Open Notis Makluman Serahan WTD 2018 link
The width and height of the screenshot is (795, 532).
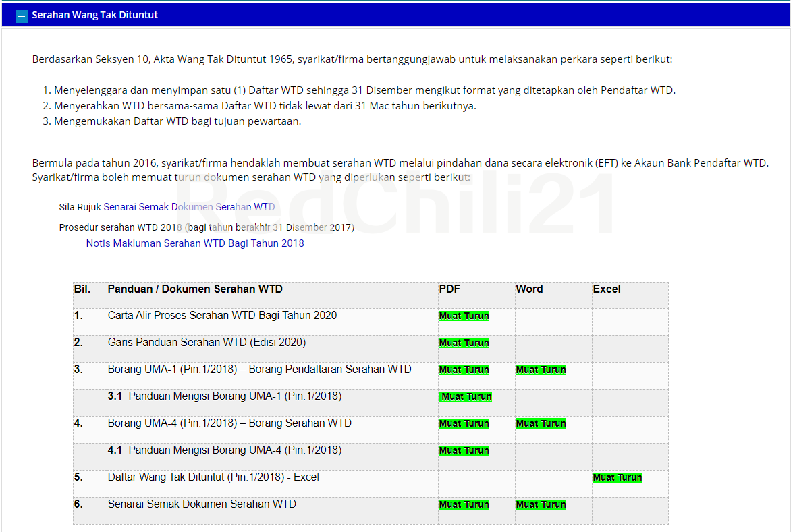pyautogui.click(x=195, y=243)
